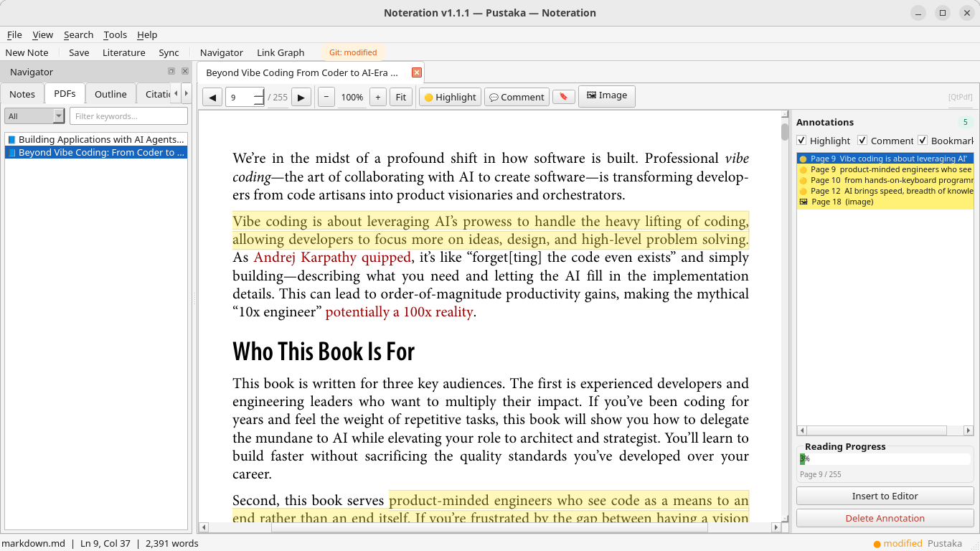Click the page number spinner arrows
Screen dimensions: 980x551
tap(259, 98)
